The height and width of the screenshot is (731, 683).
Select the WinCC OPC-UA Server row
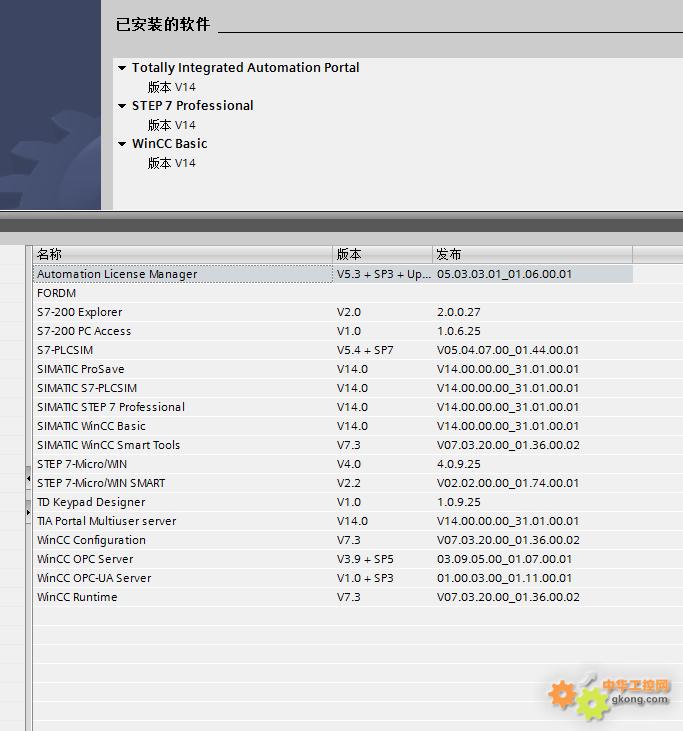click(333, 578)
